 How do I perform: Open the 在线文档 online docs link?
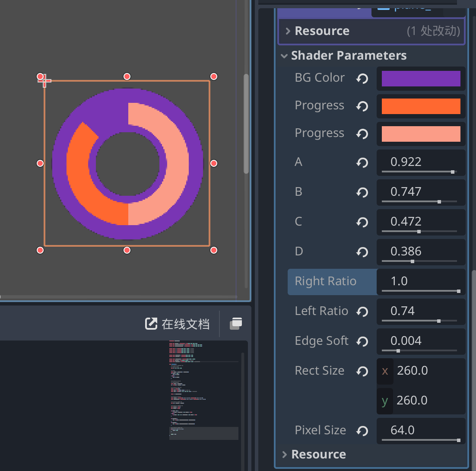click(x=177, y=324)
